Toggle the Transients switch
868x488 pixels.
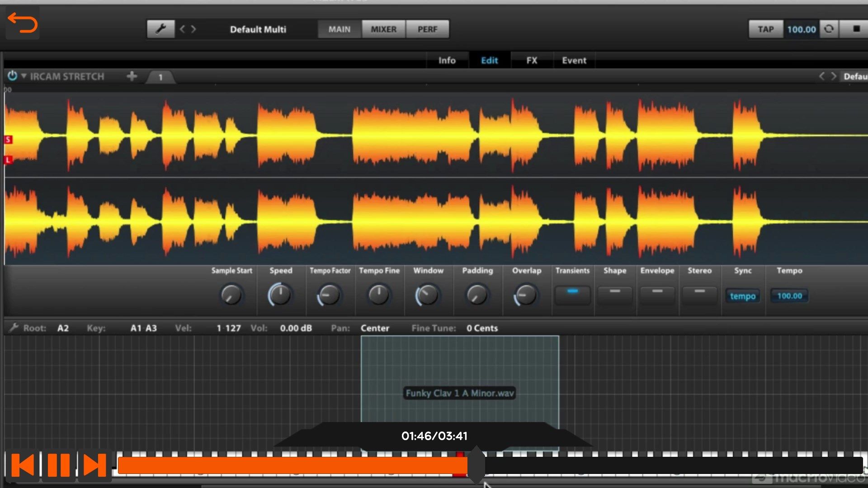tap(572, 295)
